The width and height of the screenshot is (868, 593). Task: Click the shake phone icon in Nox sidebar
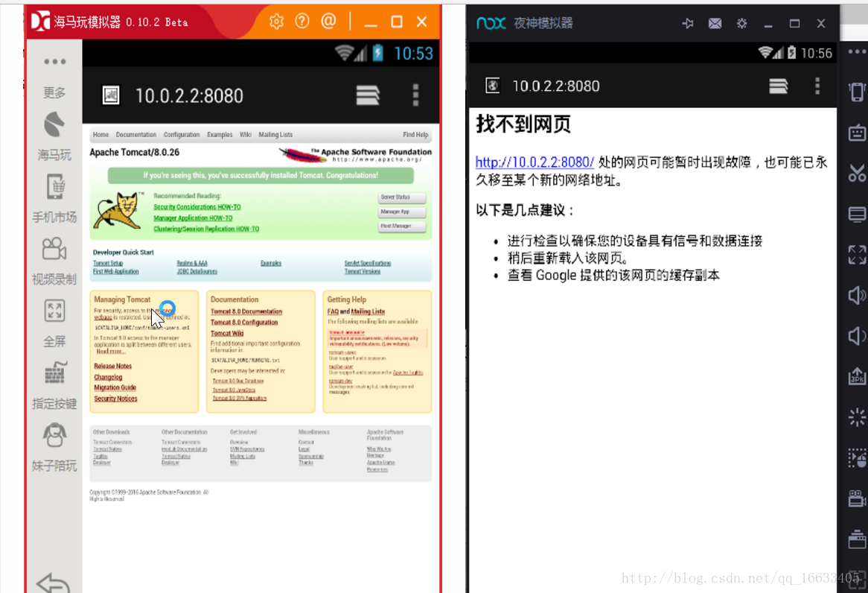pos(857,92)
